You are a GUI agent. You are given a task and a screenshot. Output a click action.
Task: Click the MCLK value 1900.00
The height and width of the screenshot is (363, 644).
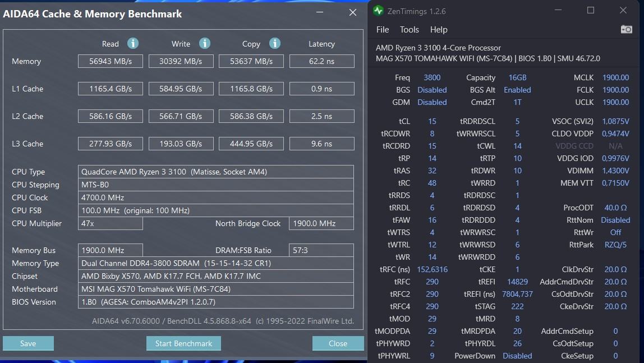click(615, 77)
